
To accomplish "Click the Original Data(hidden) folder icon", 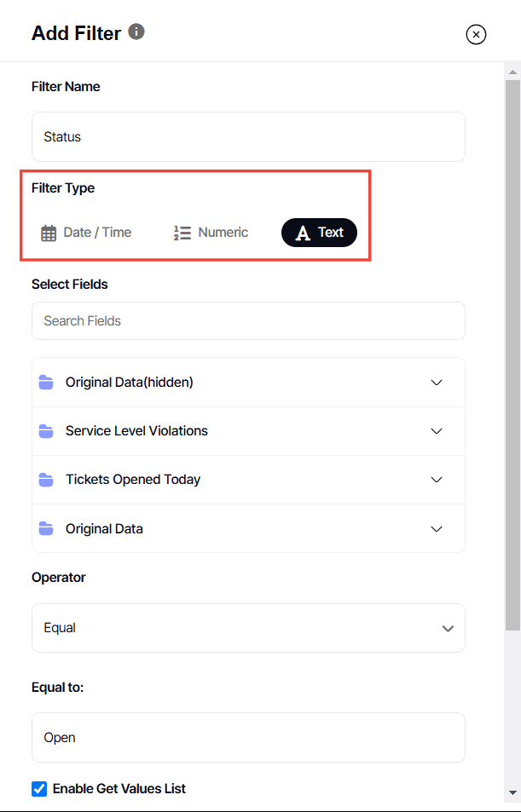I will pyautogui.click(x=46, y=383).
